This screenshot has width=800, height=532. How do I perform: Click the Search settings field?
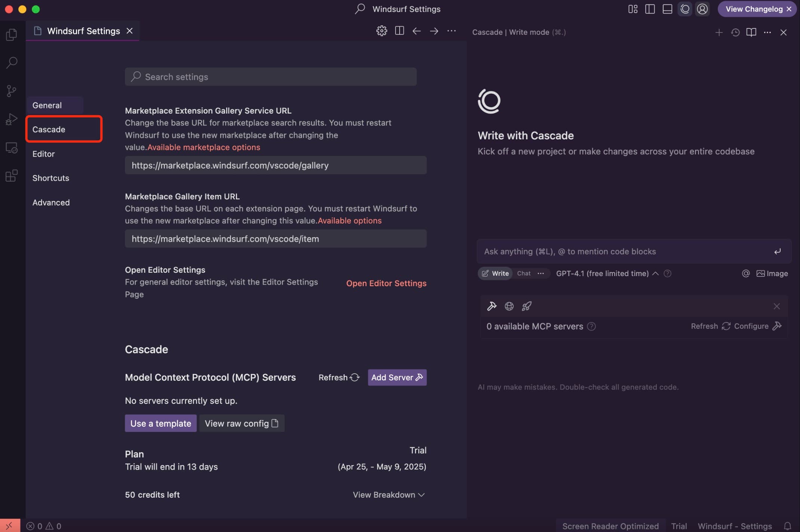(271, 77)
